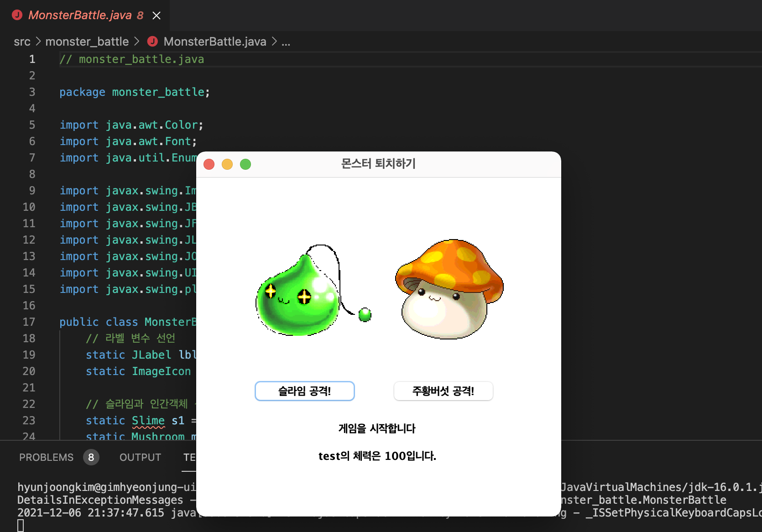Click the underlined Slime type on line 23
762x532 pixels.
point(148,421)
